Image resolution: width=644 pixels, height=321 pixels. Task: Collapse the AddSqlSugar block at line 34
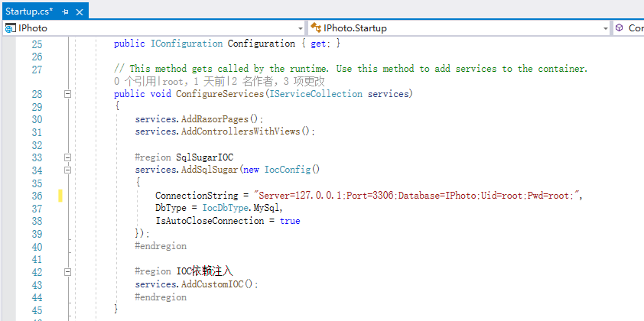68,170
